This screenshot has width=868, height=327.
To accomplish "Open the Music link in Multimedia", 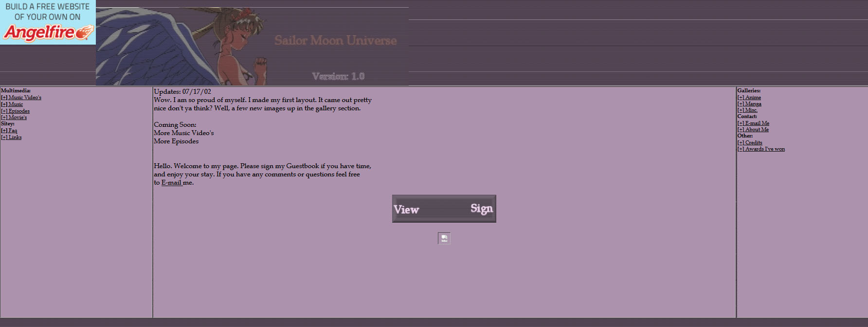I will click(x=12, y=104).
